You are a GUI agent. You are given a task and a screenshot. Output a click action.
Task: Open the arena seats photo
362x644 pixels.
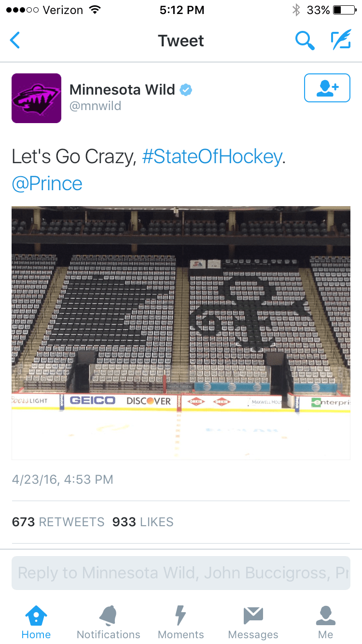click(181, 333)
